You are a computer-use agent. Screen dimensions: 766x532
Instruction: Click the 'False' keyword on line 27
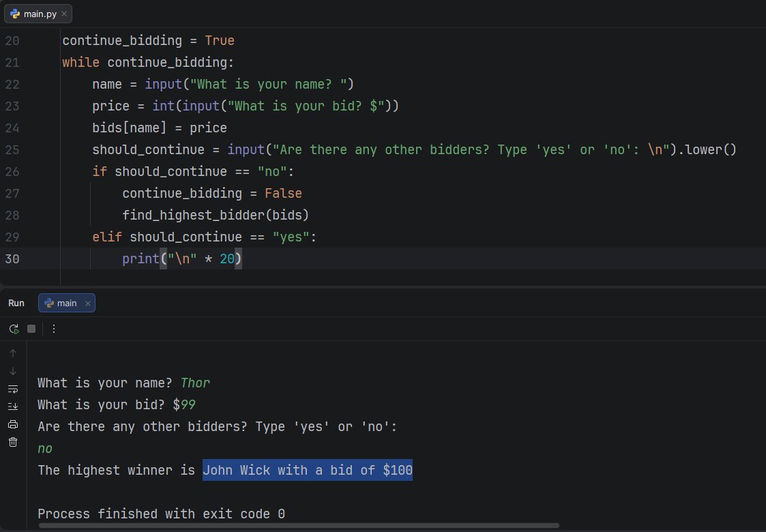pyautogui.click(x=283, y=194)
